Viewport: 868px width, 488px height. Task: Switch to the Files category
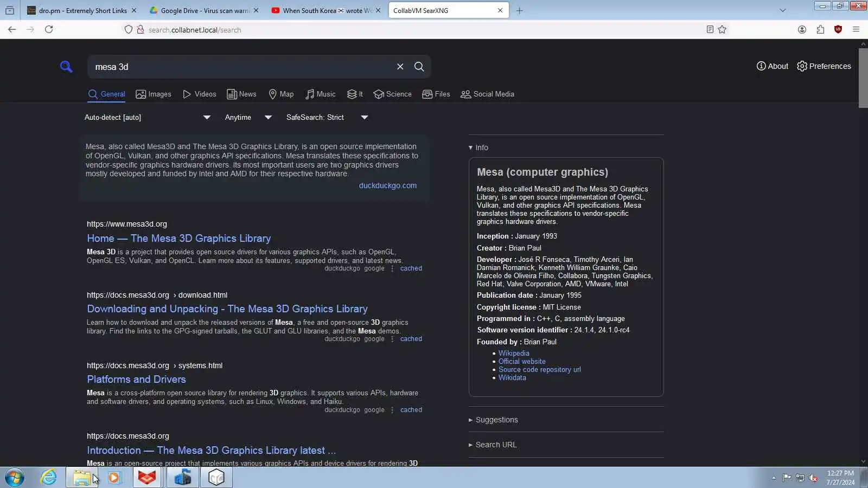[x=436, y=94]
